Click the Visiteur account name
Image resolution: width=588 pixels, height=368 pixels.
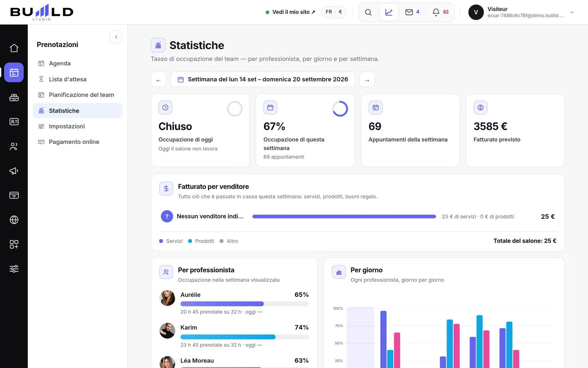click(497, 9)
